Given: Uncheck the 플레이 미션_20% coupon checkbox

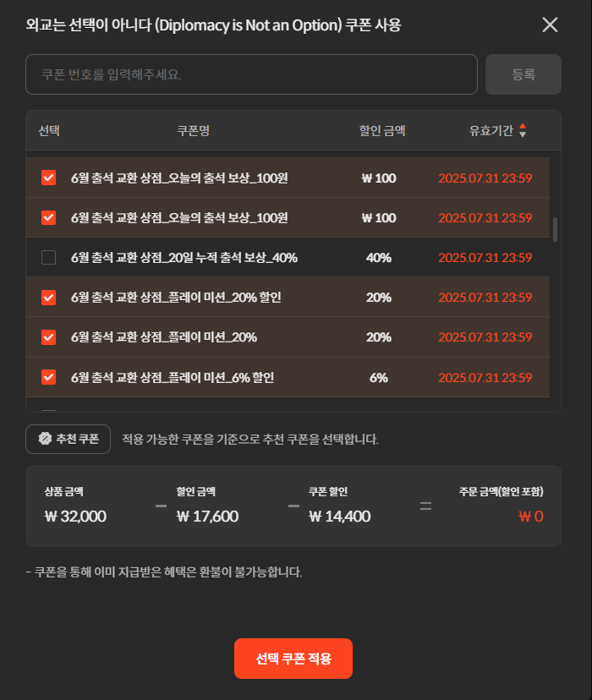Looking at the screenshot, I should (49, 337).
